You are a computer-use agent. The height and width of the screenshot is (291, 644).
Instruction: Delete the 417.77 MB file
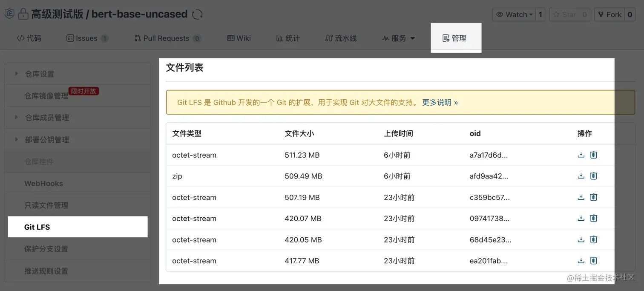pyautogui.click(x=594, y=261)
